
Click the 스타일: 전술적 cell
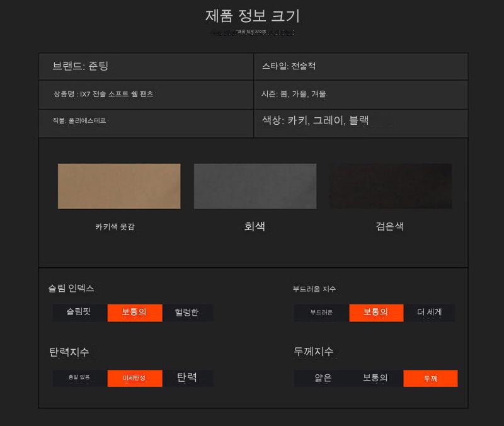pyautogui.click(x=360, y=66)
